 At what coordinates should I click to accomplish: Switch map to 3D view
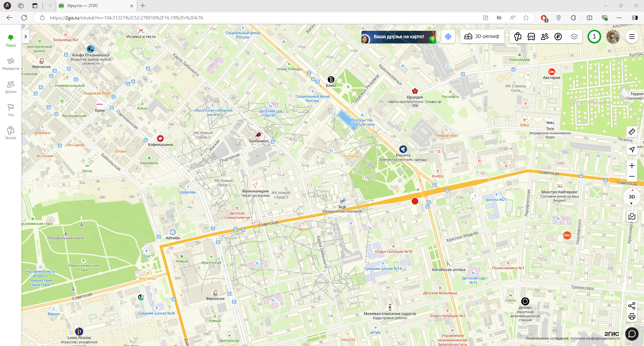[x=632, y=197]
